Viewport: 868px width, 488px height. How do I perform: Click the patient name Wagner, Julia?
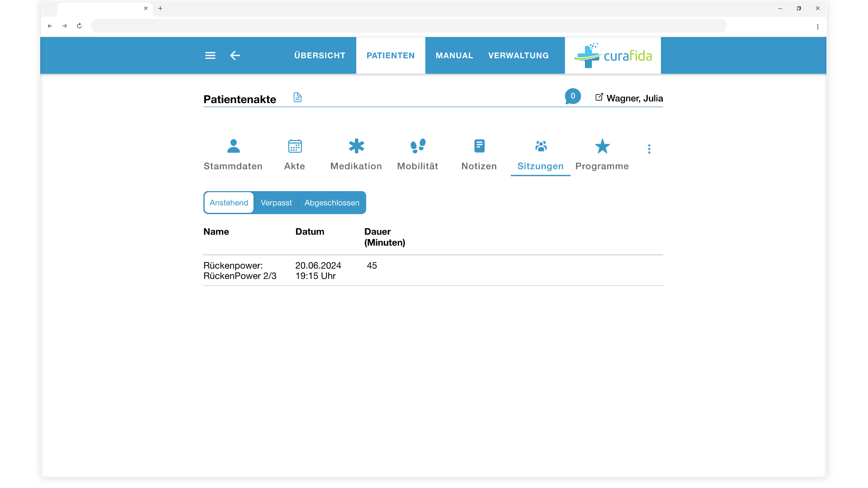coord(635,99)
